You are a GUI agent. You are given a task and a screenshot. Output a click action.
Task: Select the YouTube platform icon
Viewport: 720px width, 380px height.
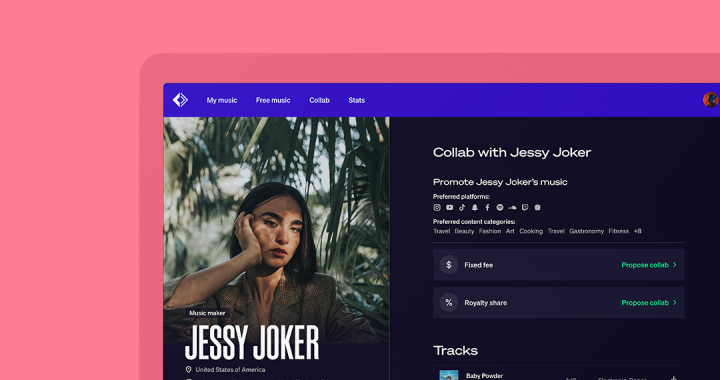coord(450,207)
